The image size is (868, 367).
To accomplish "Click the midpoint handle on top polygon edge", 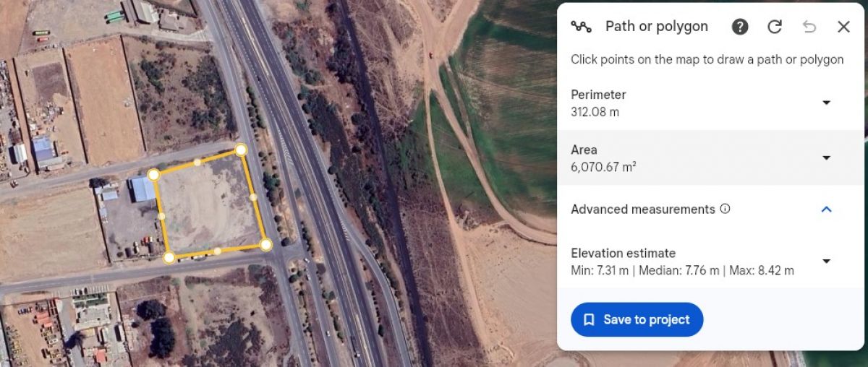I will 197,162.
